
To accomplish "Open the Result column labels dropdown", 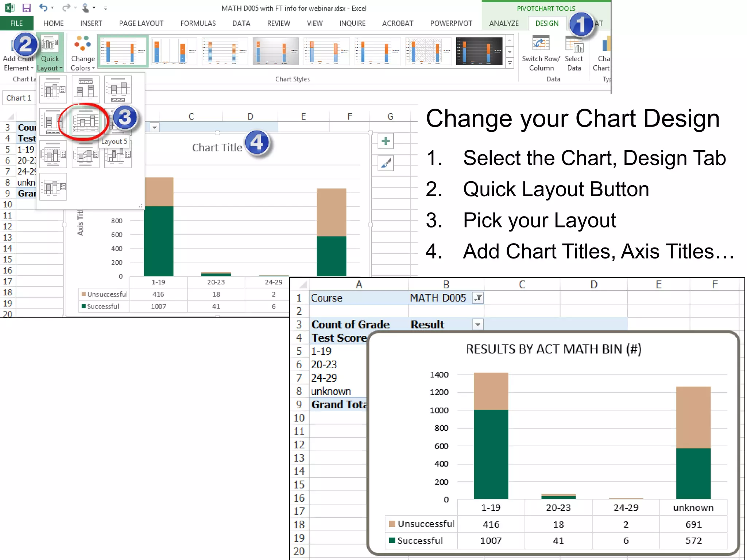I will [478, 324].
